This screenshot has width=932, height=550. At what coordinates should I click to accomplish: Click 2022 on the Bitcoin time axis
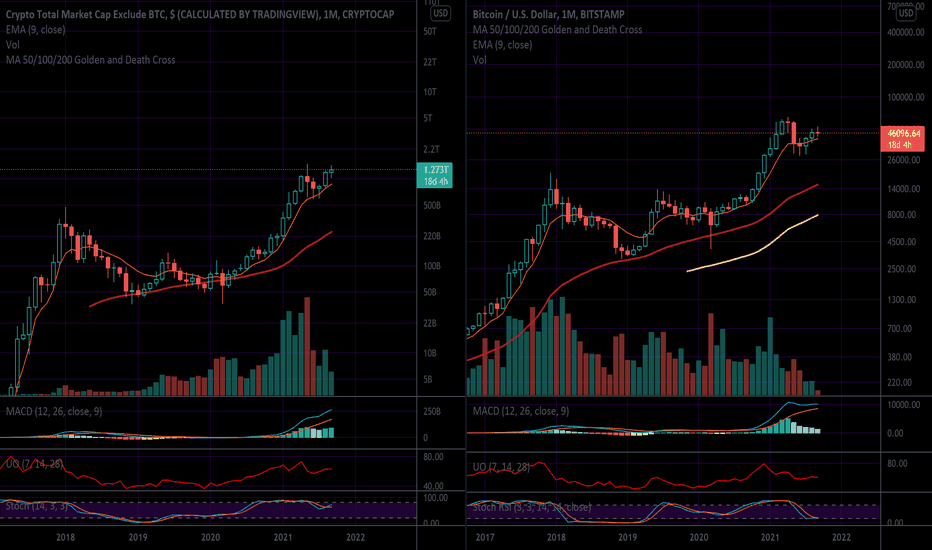[x=842, y=538]
